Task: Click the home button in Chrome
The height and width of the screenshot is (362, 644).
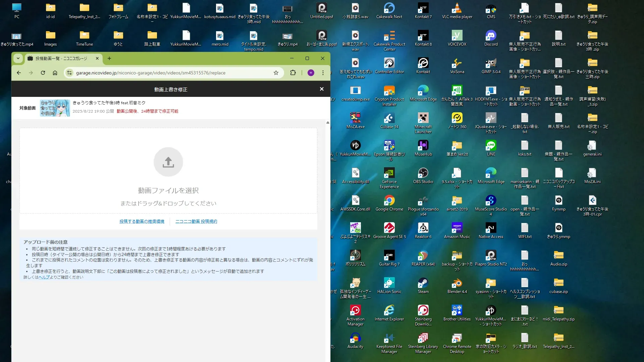Action: pyautogui.click(x=55, y=73)
